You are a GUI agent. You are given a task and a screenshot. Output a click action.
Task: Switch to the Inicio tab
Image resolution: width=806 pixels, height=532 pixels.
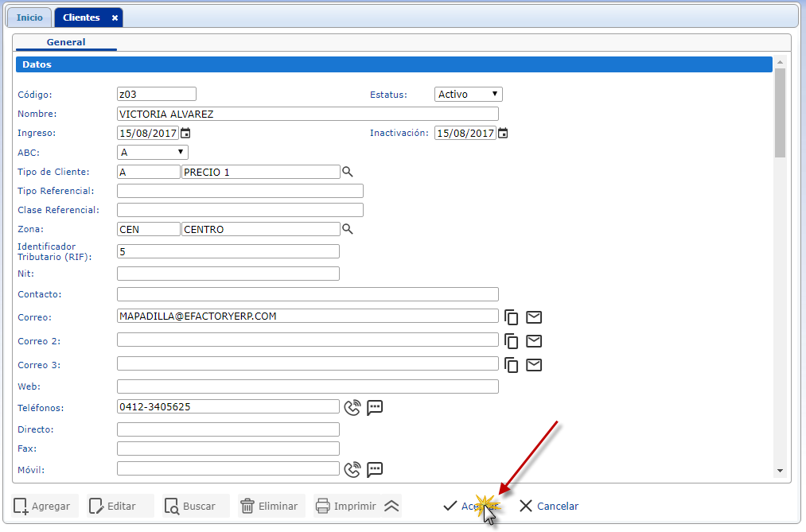coord(29,17)
